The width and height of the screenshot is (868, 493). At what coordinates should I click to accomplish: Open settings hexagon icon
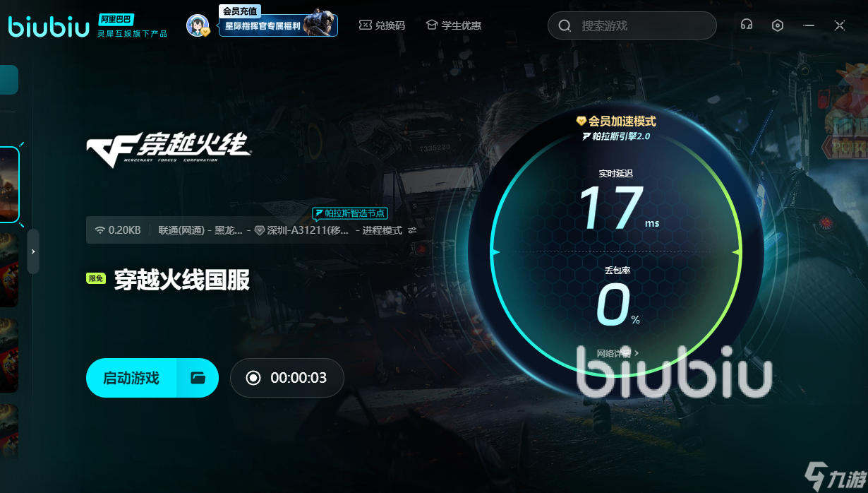pyautogui.click(x=778, y=25)
